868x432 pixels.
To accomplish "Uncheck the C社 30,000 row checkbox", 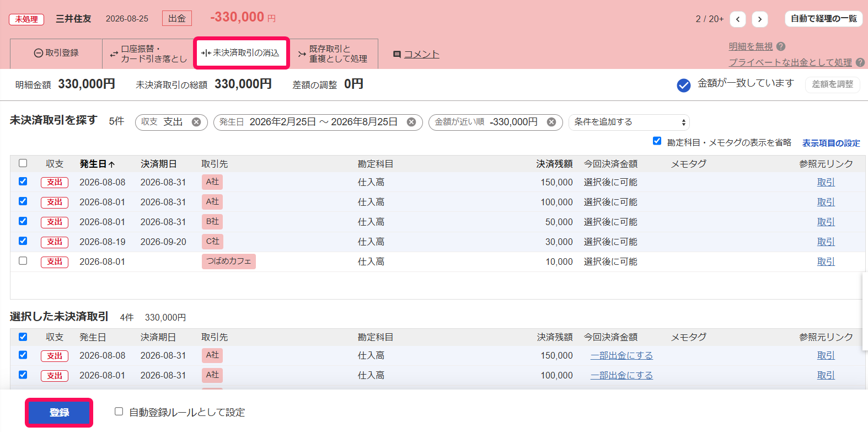I will click(23, 241).
